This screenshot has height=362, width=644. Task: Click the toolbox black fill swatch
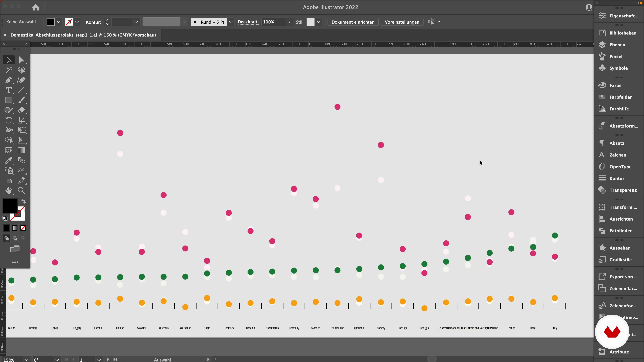(10, 206)
